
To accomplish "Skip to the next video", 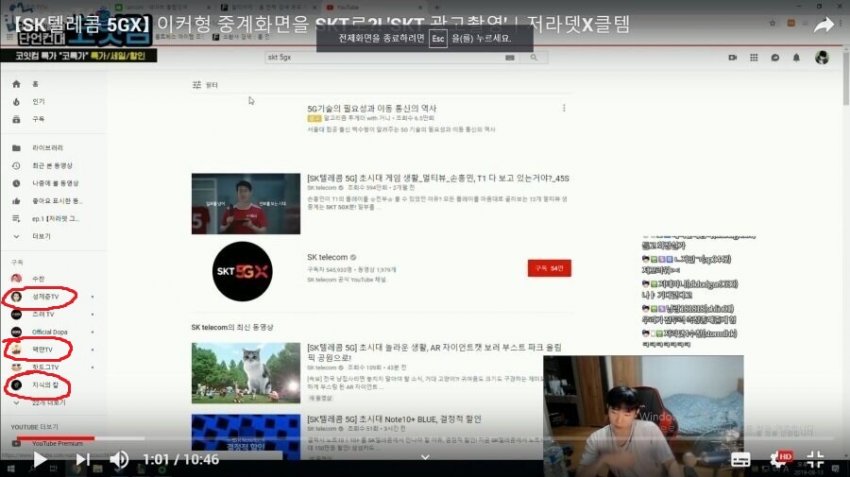I will pyautogui.click(x=83, y=460).
